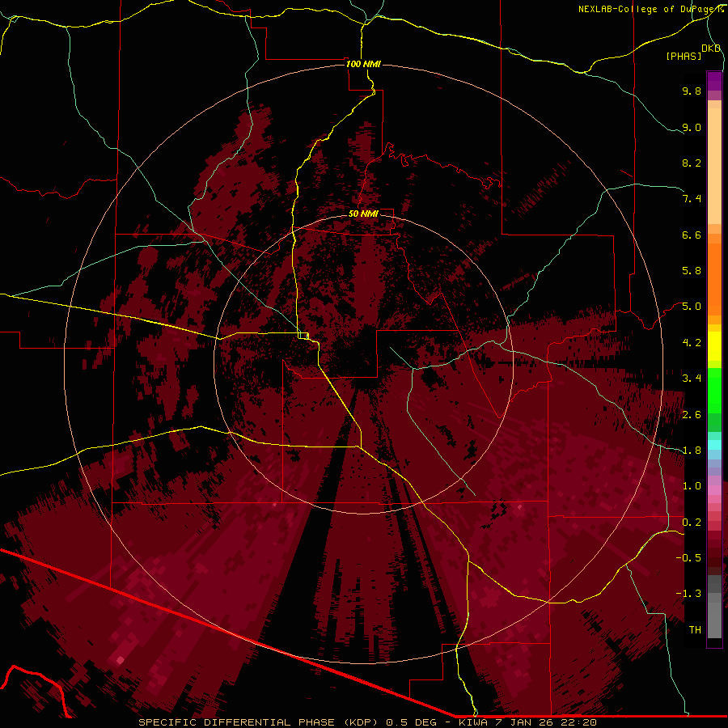Viewport: 728px width, 728px height.
Task: Select the 4.2 scale value
Action: [692, 343]
